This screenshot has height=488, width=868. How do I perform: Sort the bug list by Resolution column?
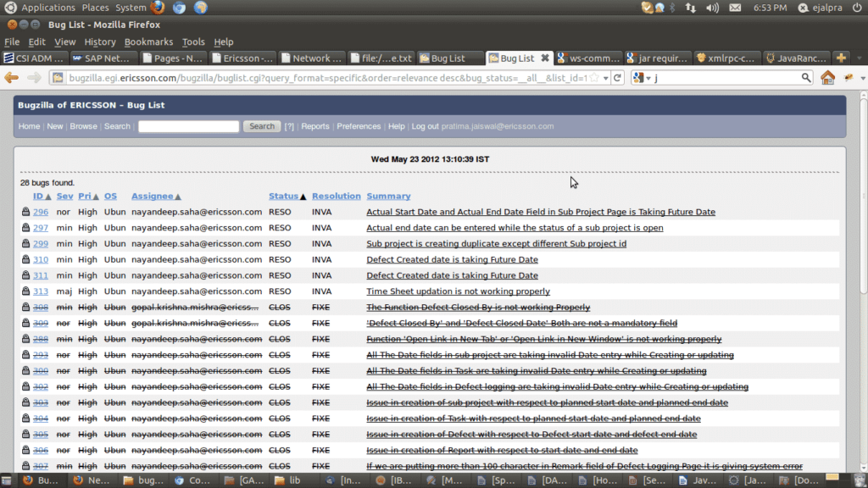(x=336, y=196)
